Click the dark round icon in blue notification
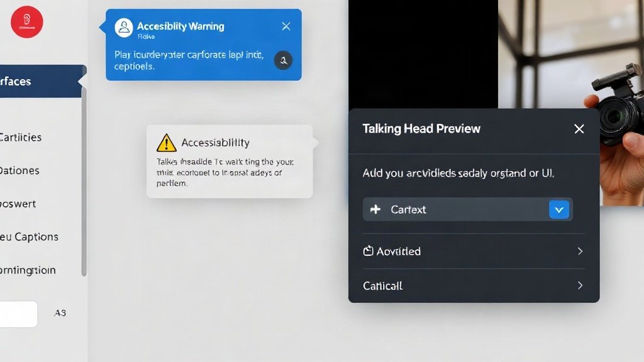 [x=284, y=60]
